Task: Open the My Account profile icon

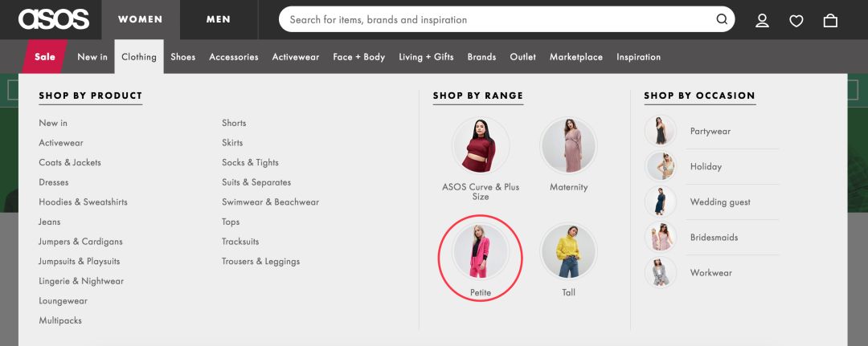Action: pos(762,20)
